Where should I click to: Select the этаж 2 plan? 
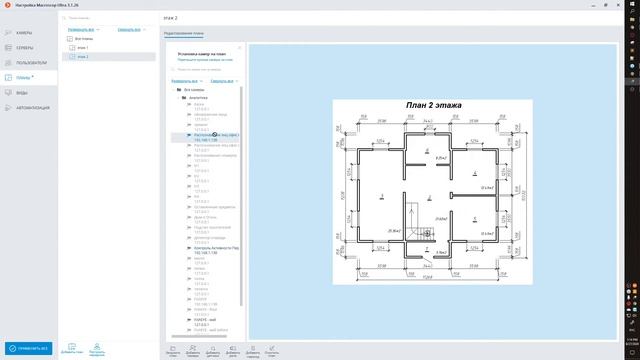(109, 57)
